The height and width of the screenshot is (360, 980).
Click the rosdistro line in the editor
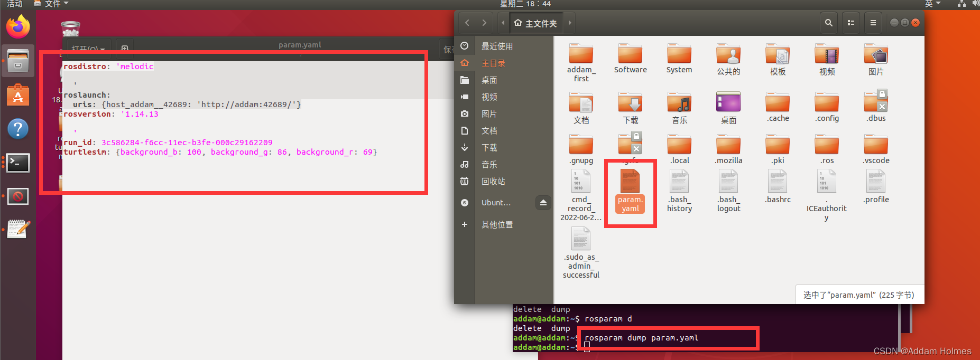coord(109,67)
